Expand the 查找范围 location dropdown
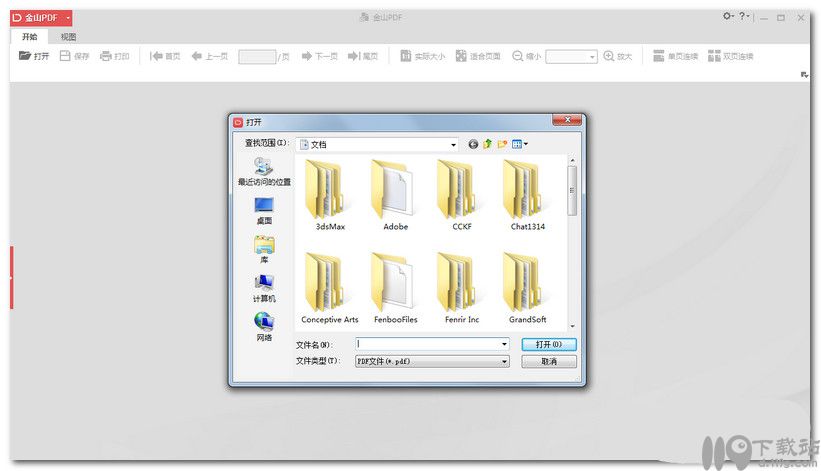Image resolution: width=821 pixels, height=471 pixels. coord(453,144)
